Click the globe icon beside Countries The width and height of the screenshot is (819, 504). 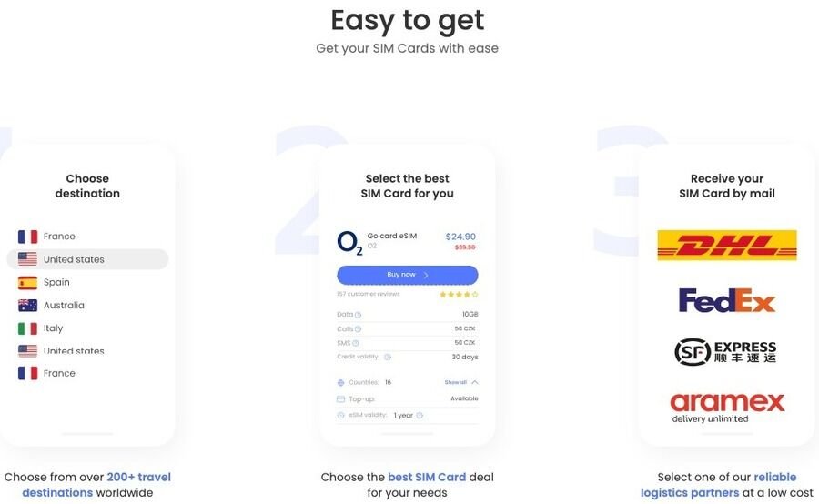pyautogui.click(x=341, y=383)
